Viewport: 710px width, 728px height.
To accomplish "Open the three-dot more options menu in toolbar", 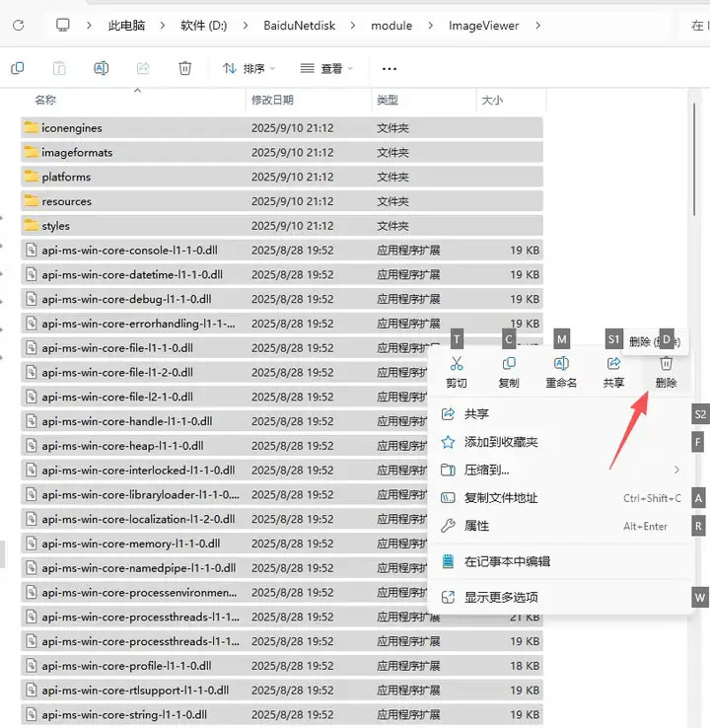I will point(389,68).
